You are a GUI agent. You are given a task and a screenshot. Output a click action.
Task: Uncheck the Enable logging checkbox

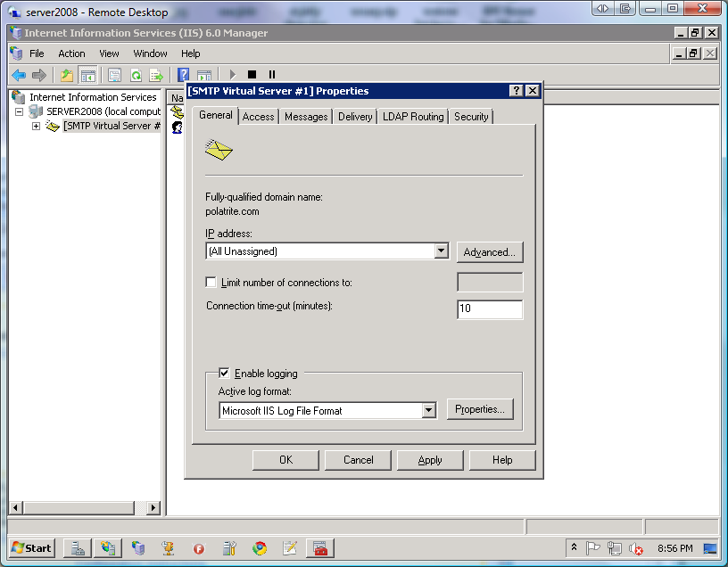pos(224,373)
